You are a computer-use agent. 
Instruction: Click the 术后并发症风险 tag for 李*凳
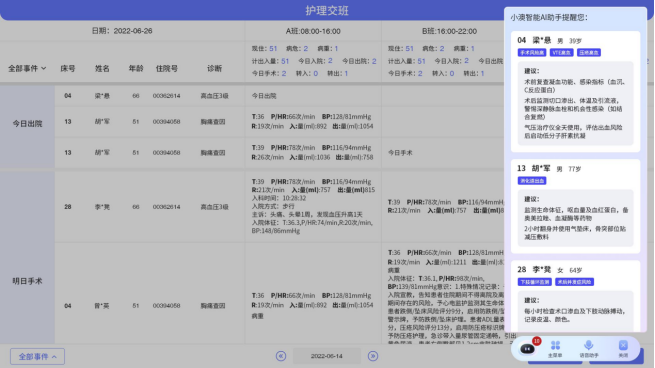pyautogui.click(x=574, y=282)
